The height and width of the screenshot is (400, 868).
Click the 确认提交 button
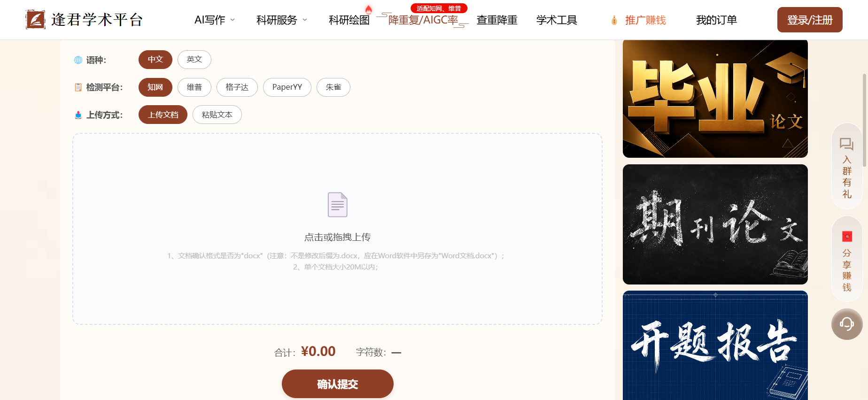(x=338, y=384)
